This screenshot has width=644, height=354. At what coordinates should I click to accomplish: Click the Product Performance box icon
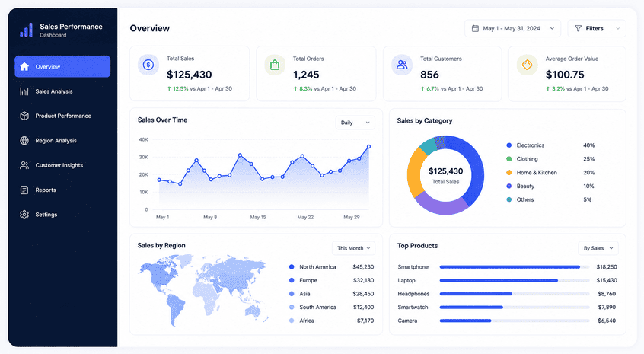point(24,116)
